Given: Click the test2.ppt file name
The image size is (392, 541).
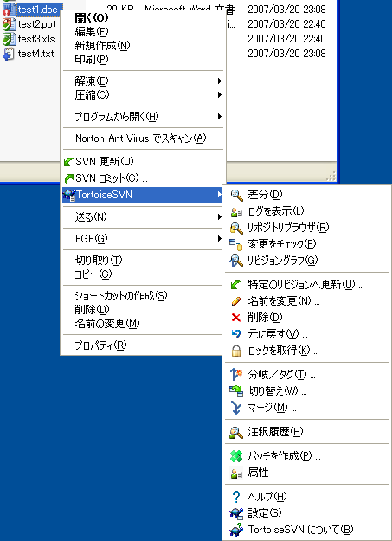Looking at the screenshot, I should pos(36,24).
